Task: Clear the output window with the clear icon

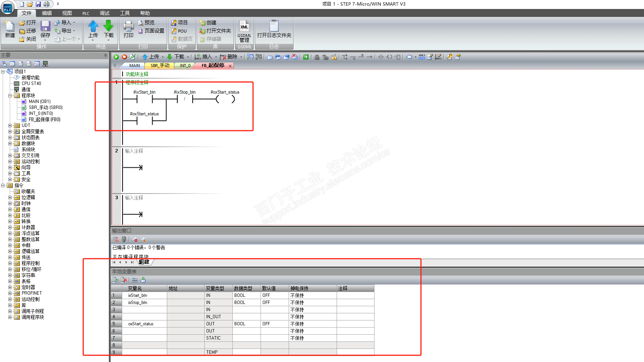Action: coord(116,240)
